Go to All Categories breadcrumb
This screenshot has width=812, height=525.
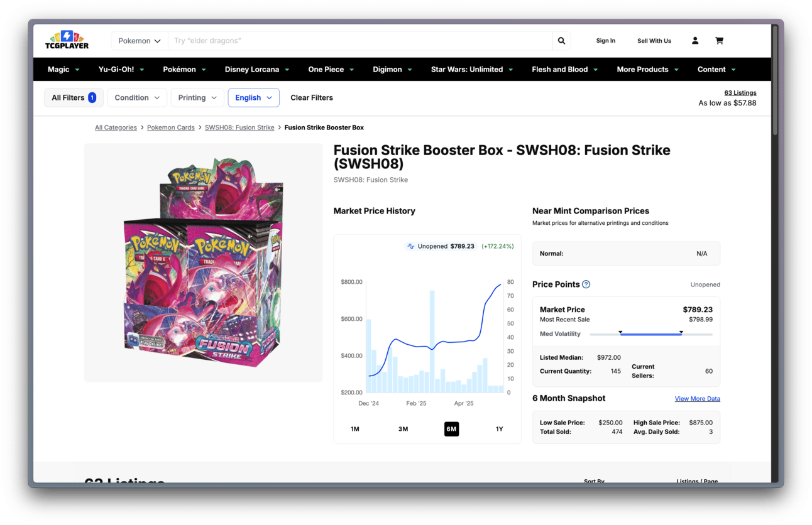[x=116, y=127]
